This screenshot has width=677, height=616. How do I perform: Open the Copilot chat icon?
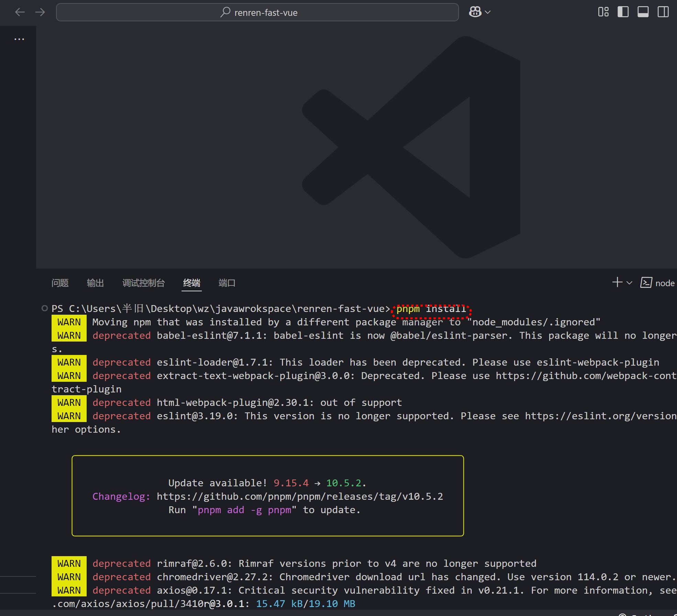pyautogui.click(x=475, y=12)
